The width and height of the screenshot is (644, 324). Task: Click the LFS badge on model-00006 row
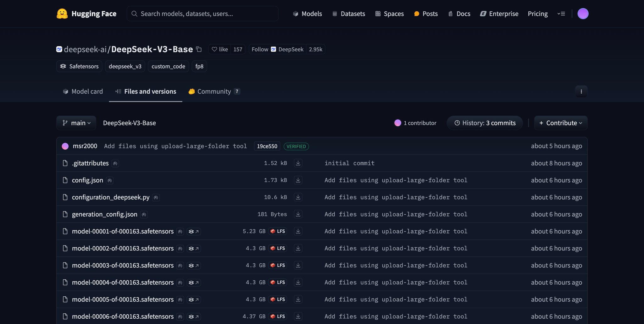(x=278, y=316)
